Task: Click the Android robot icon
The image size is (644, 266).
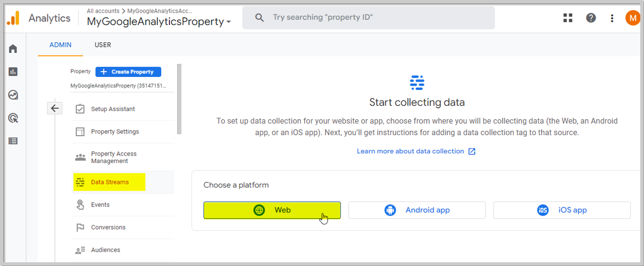Action: [390, 210]
